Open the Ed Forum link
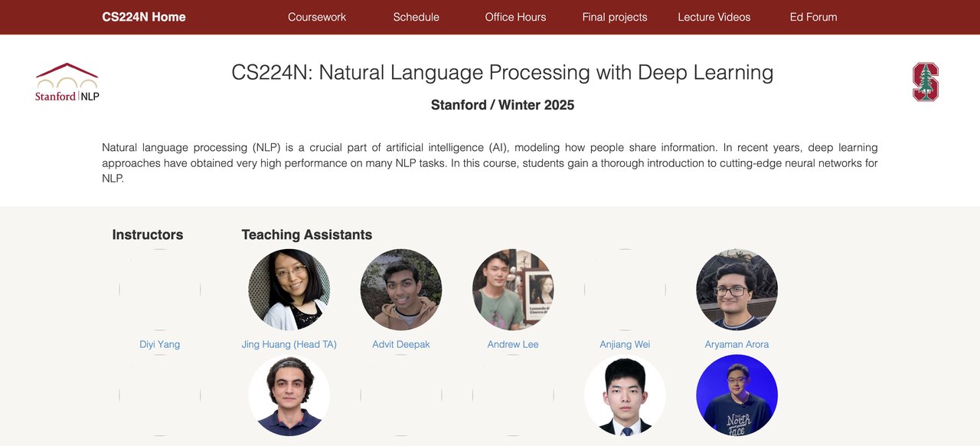 pos(813,17)
